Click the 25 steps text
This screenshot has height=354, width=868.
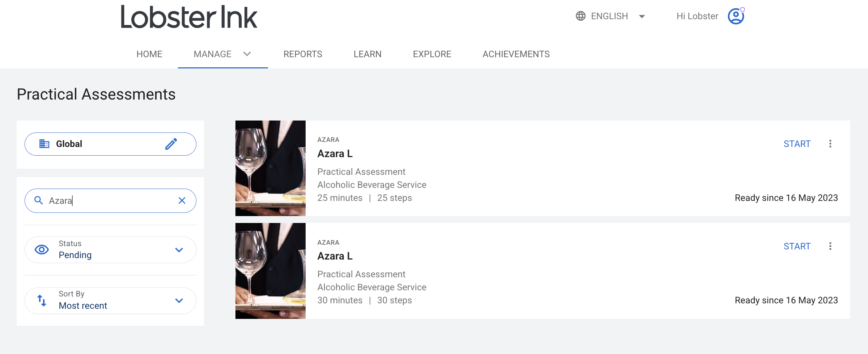click(395, 198)
